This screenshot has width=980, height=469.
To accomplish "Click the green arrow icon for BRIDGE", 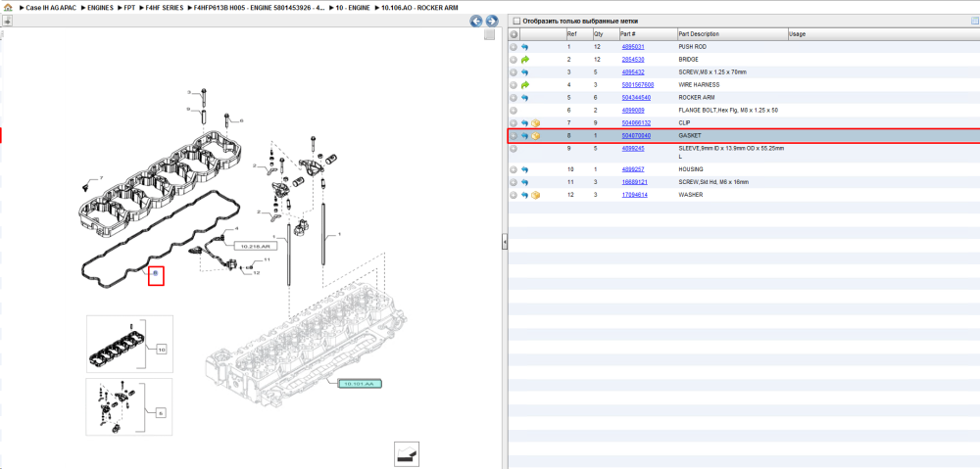I will [x=525, y=60].
